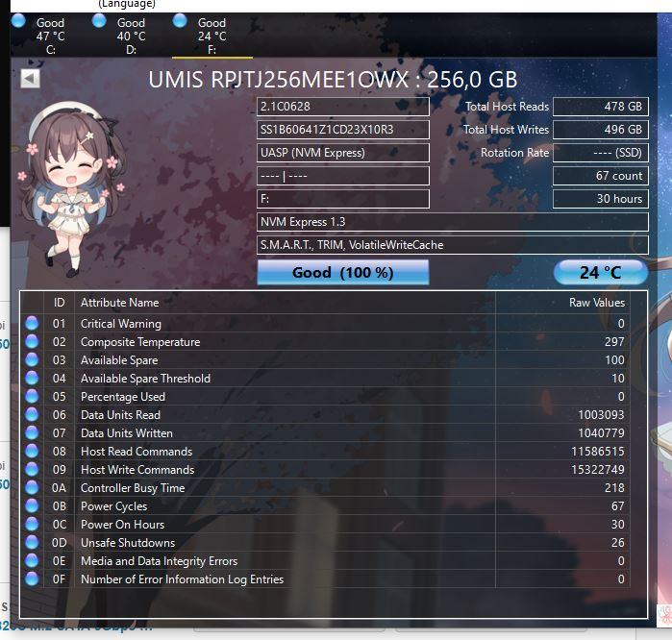Click the chibi character mascot image
The height and width of the screenshot is (640, 672).
click(73, 188)
